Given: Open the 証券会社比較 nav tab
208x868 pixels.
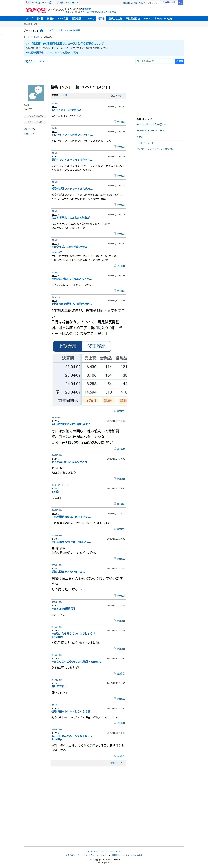Looking at the screenshot, I should (x=115, y=19).
